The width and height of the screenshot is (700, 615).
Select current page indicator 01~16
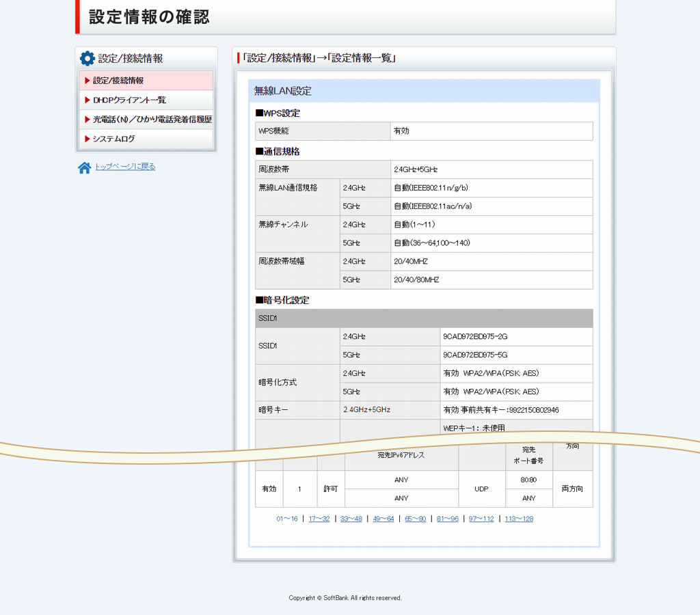pyautogui.click(x=287, y=519)
